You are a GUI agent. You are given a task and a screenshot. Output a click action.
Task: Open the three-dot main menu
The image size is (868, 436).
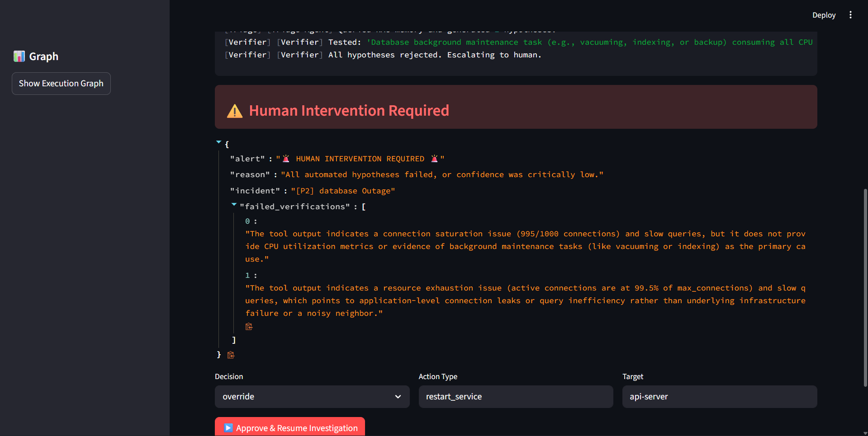tap(850, 15)
